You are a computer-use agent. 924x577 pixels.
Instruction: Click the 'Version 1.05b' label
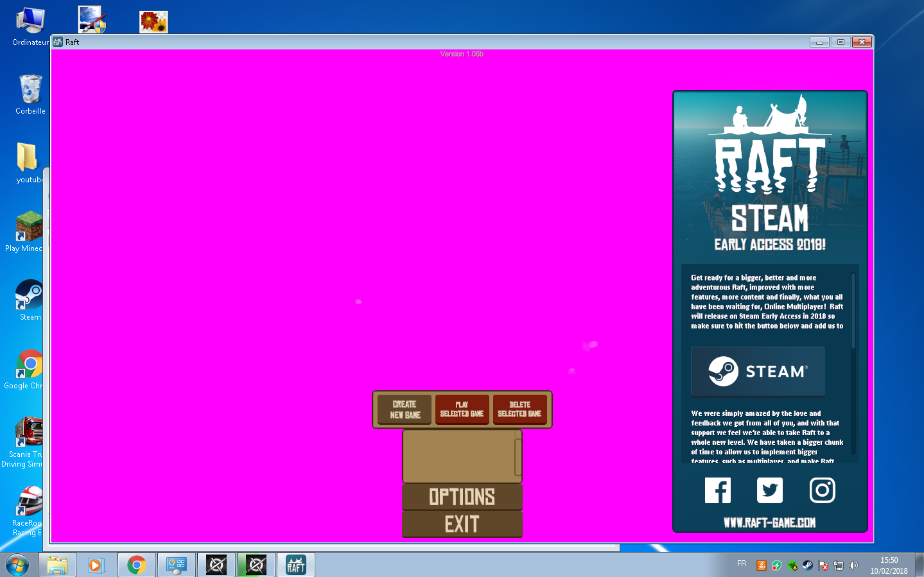click(x=462, y=54)
